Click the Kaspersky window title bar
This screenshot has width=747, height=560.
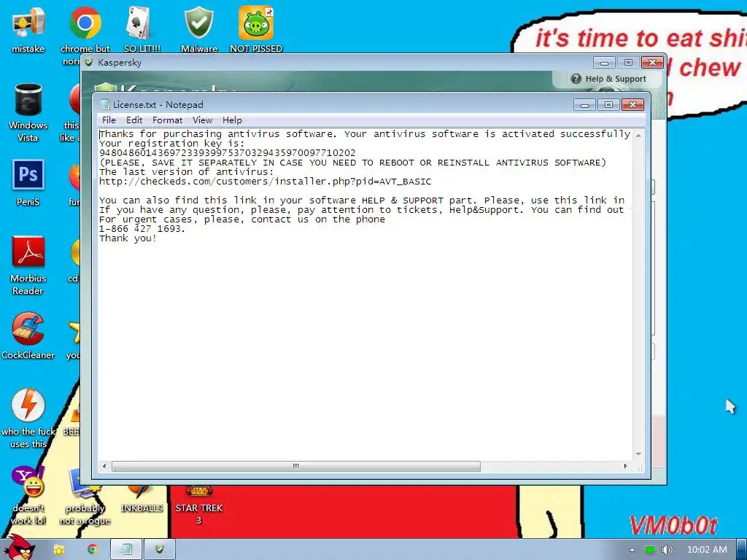pyautogui.click(x=333, y=63)
